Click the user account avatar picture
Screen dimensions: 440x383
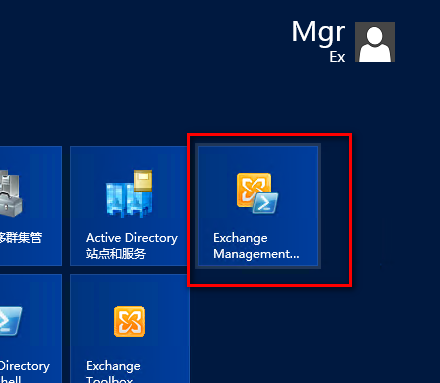[x=375, y=42]
